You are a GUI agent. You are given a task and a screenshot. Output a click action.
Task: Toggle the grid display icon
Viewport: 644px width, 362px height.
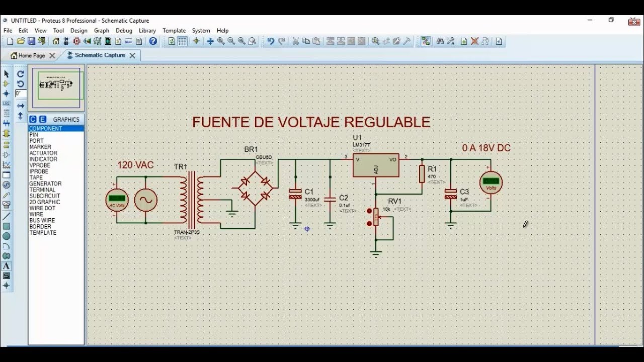click(182, 41)
